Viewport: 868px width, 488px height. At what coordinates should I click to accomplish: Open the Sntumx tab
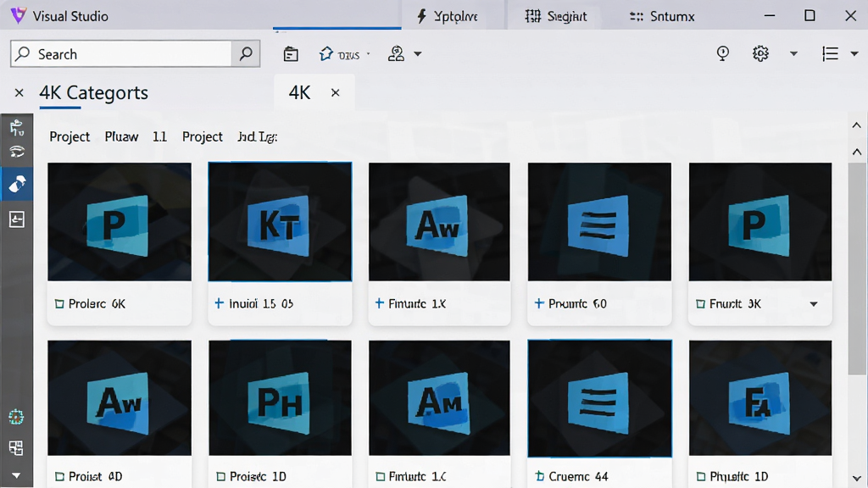click(x=662, y=16)
